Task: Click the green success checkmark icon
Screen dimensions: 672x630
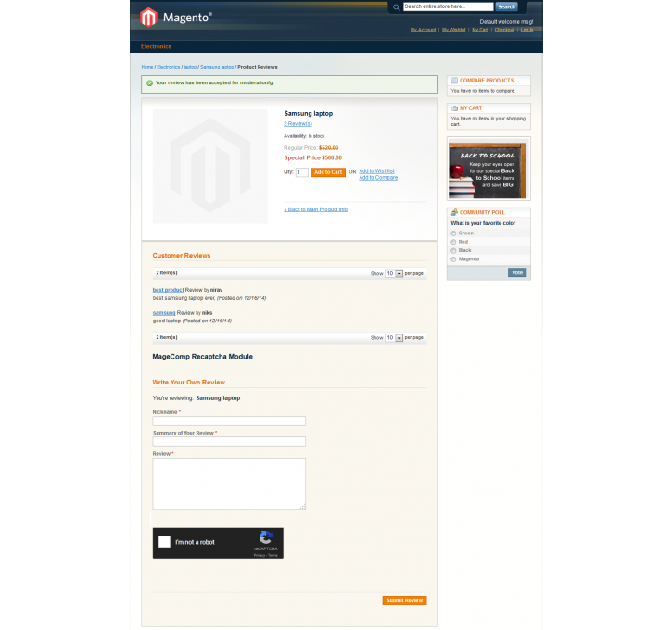Action: tap(149, 83)
